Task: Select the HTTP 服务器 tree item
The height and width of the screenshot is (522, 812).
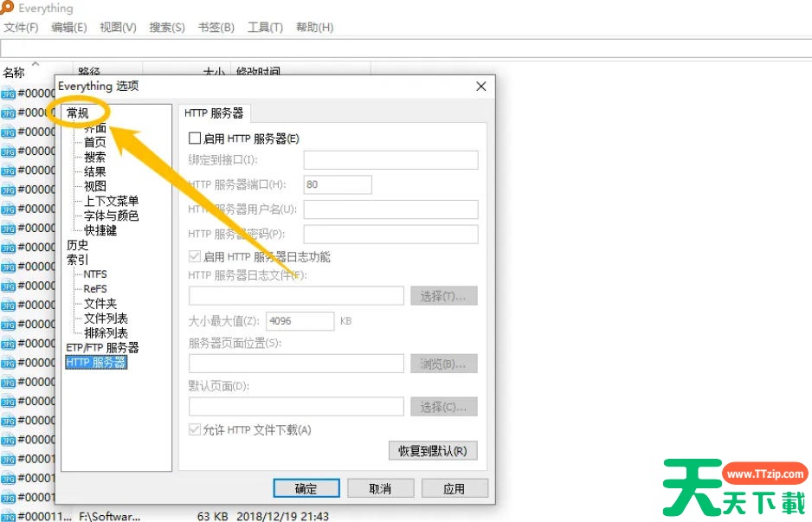Action: [96, 362]
